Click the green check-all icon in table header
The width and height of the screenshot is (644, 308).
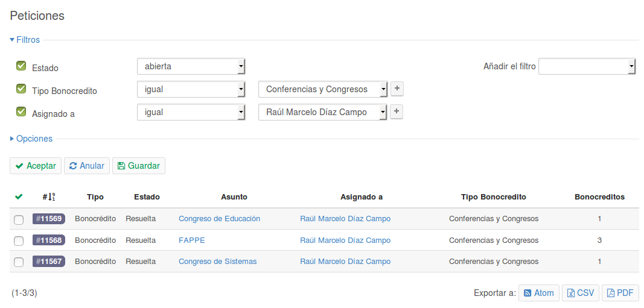pos(19,197)
